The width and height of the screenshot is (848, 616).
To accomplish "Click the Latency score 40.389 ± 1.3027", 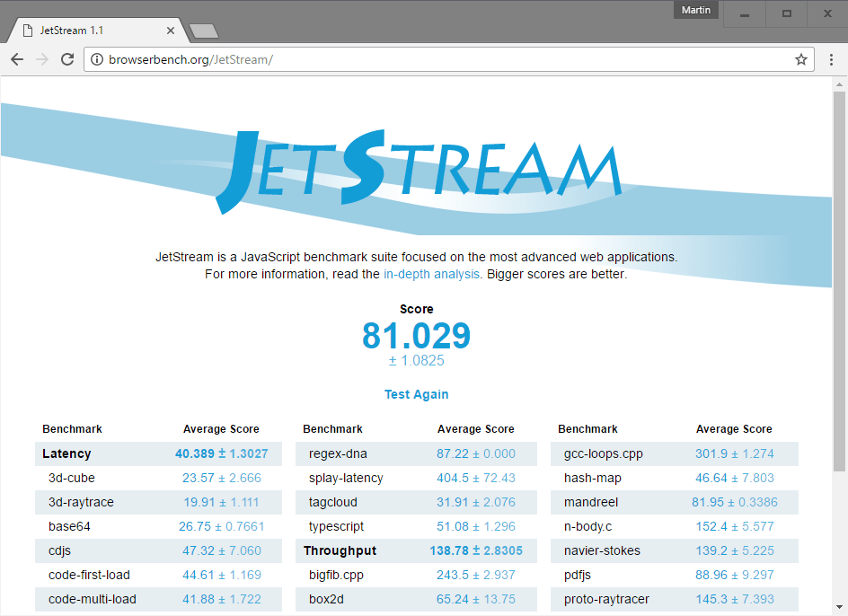I will point(222,453).
